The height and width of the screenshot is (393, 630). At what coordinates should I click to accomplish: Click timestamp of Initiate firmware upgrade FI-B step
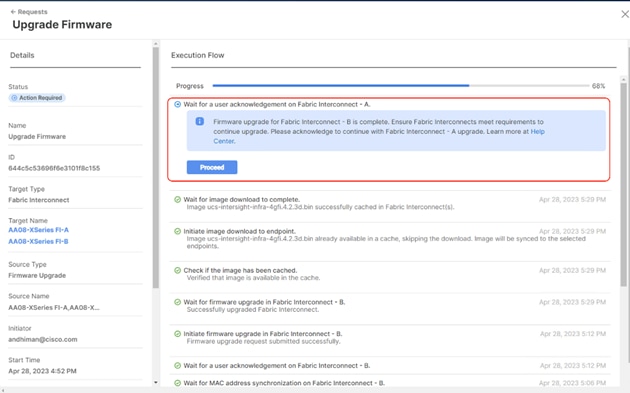click(x=573, y=334)
